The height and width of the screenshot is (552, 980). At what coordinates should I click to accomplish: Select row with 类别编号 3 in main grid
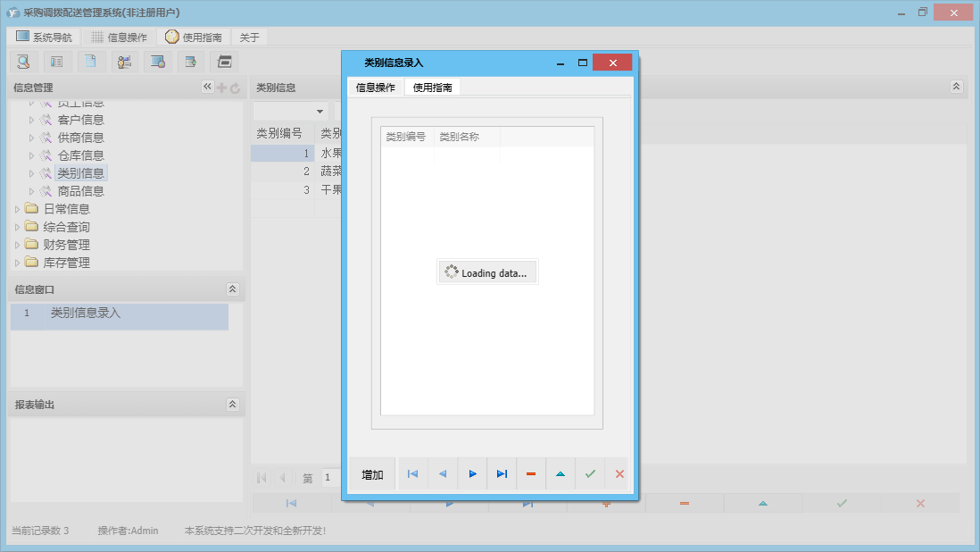(x=296, y=189)
